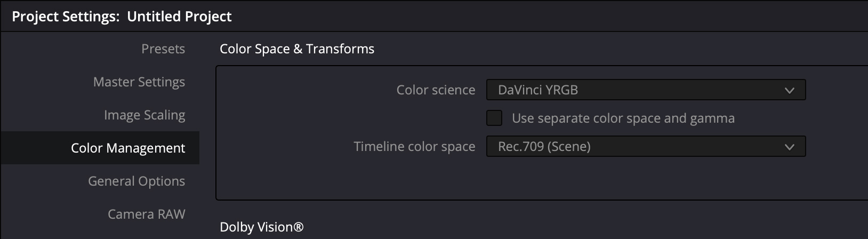The image size is (868, 239).
Task: Select the Color Management sidebar item
Action: pos(128,148)
